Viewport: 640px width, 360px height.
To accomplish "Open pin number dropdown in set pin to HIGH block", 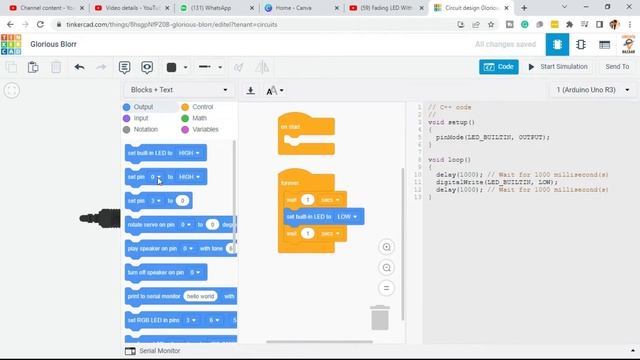I will coord(156,177).
